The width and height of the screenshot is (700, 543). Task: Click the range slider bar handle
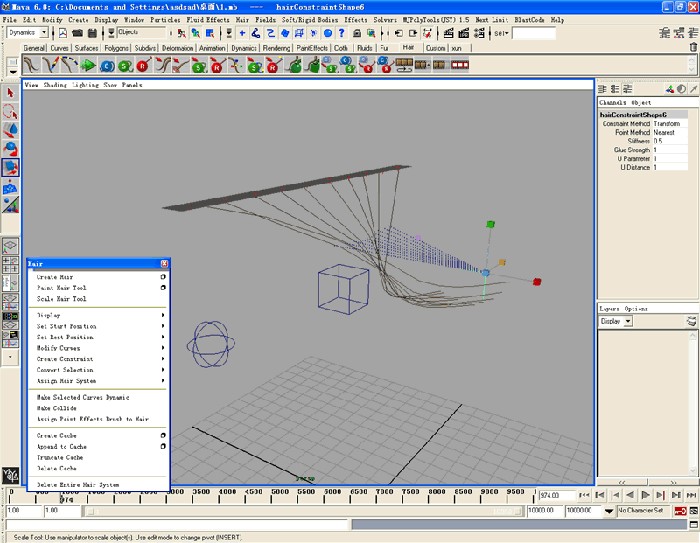(x=90, y=511)
